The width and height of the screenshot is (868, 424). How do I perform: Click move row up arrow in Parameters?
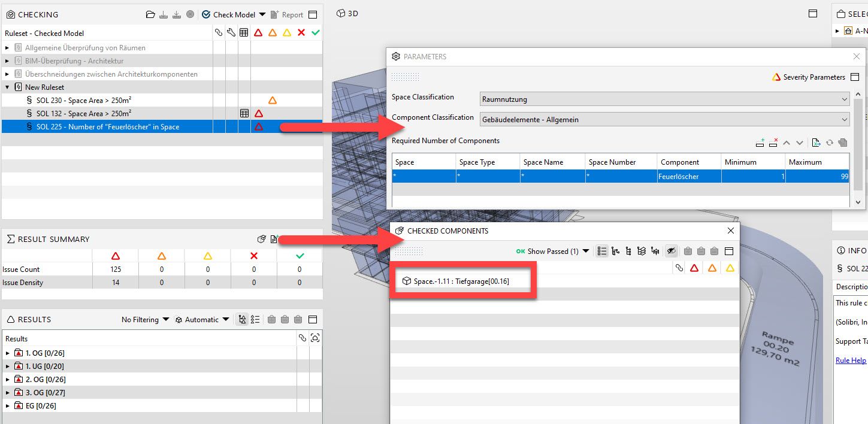[787, 143]
